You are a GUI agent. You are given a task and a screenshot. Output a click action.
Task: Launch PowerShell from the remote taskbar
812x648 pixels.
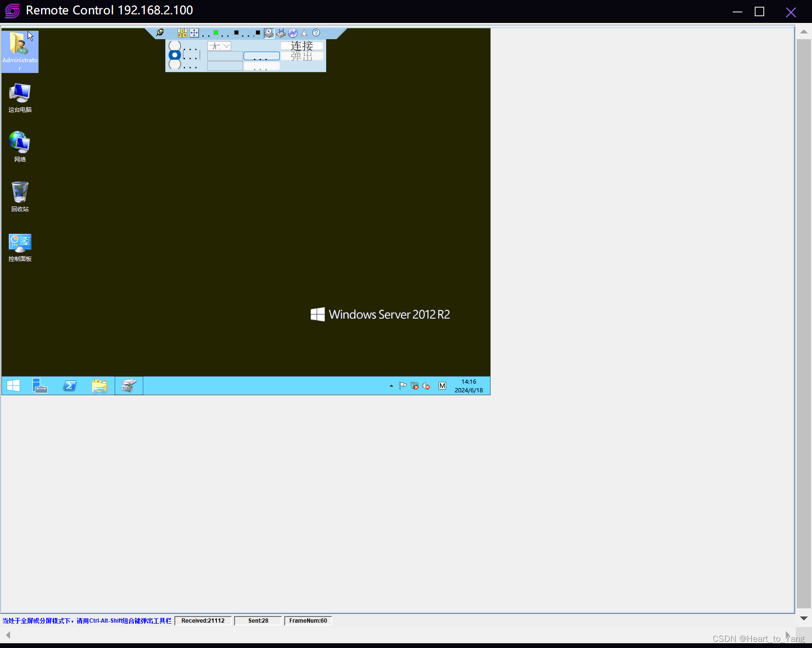(x=69, y=386)
